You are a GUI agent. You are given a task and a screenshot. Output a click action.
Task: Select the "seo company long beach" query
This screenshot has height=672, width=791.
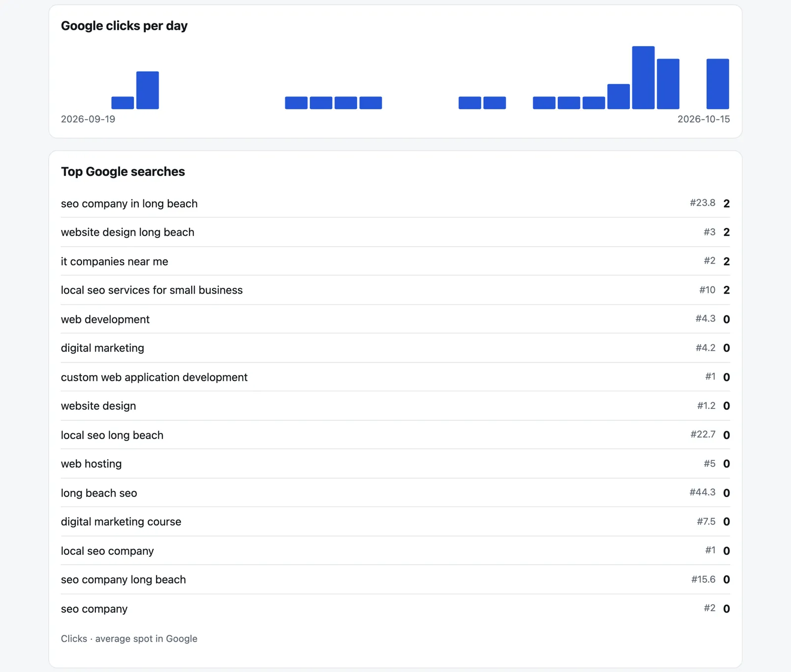[124, 580]
